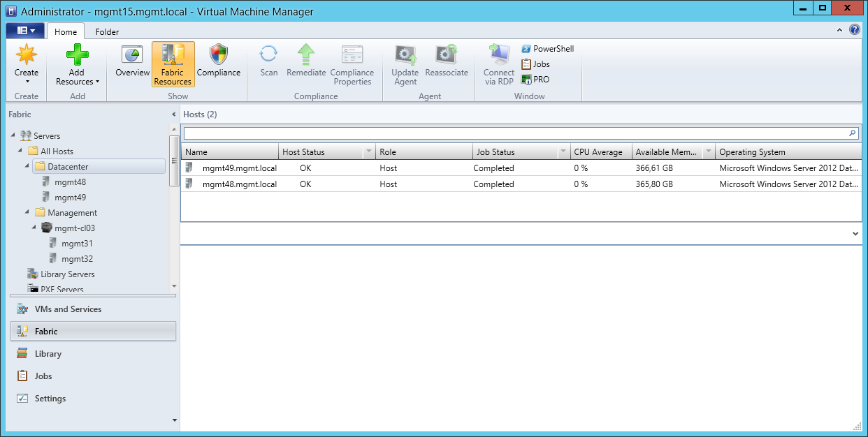
Task: Click the Scan icon
Action: (x=268, y=55)
